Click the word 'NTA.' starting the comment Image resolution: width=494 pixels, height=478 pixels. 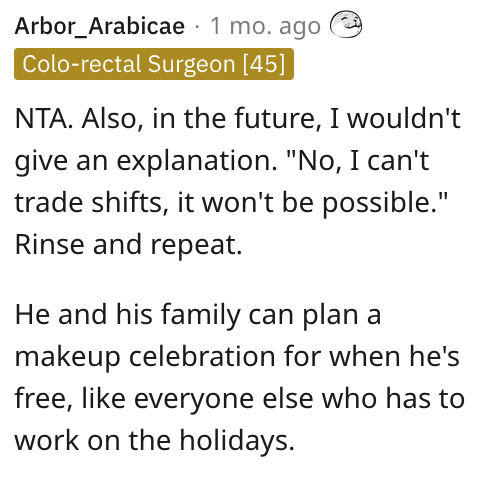tap(44, 118)
